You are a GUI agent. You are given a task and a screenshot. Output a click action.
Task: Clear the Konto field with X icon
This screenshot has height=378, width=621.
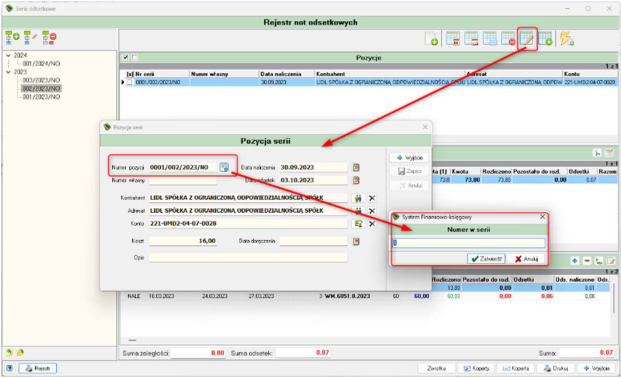(x=372, y=223)
